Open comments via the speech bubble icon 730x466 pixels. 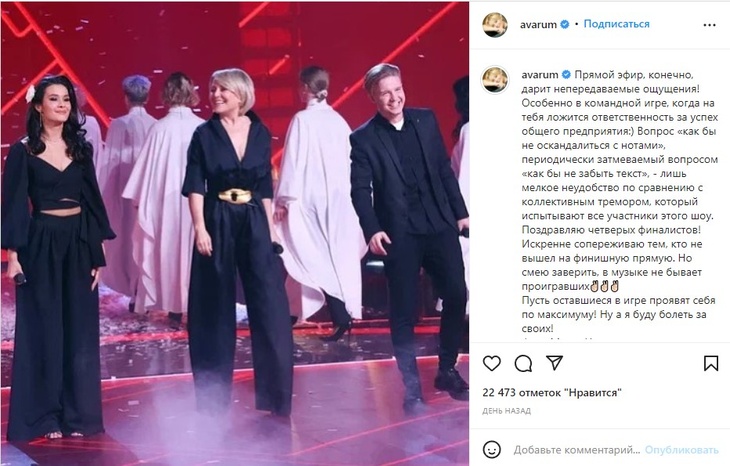(x=523, y=363)
